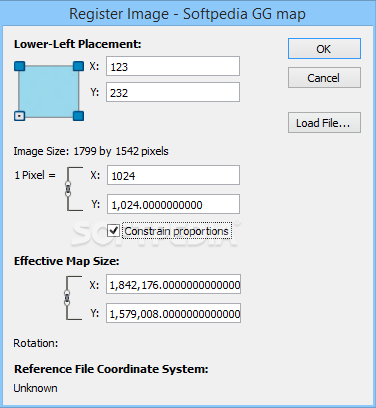Click the Effective Map Size X field
This screenshot has width=376, height=408.
tap(173, 284)
